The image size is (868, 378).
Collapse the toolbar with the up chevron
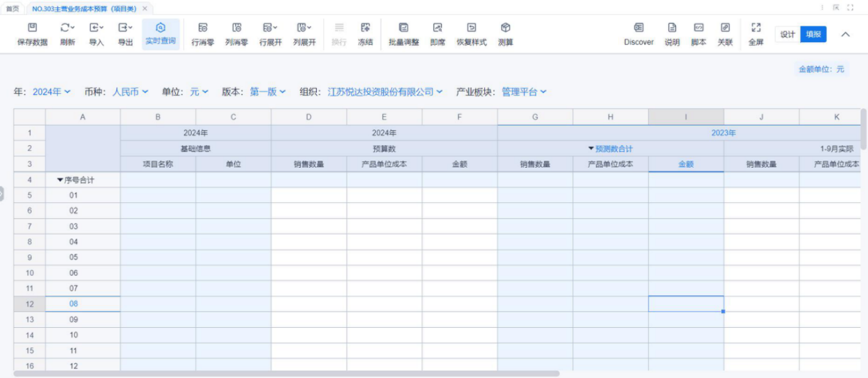pos(845,35)
